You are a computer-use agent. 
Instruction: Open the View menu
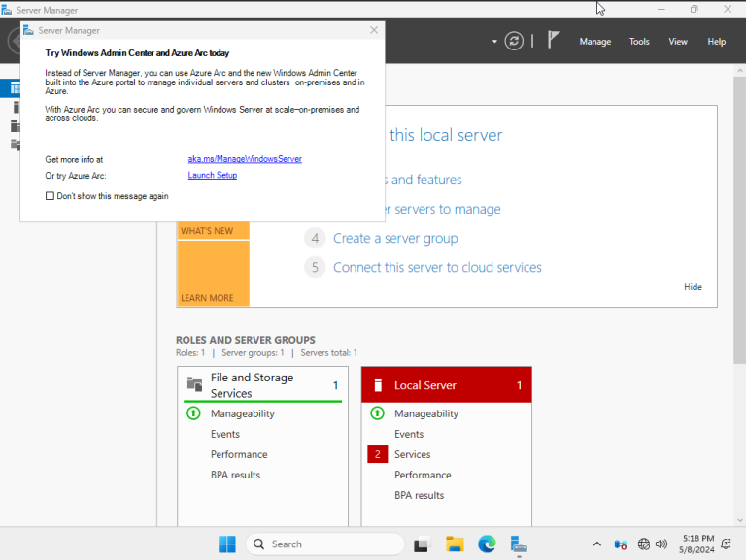click(x=677, y=42)
